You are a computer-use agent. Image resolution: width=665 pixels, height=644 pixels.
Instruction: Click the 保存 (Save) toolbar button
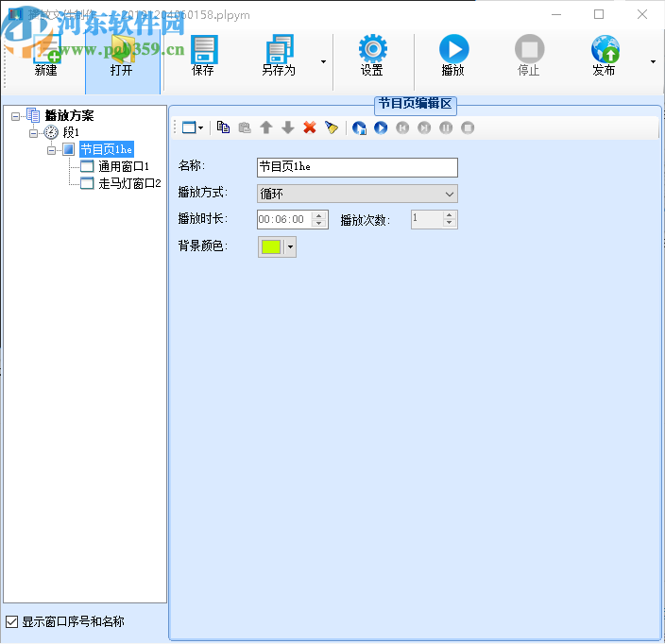point(203,58)
